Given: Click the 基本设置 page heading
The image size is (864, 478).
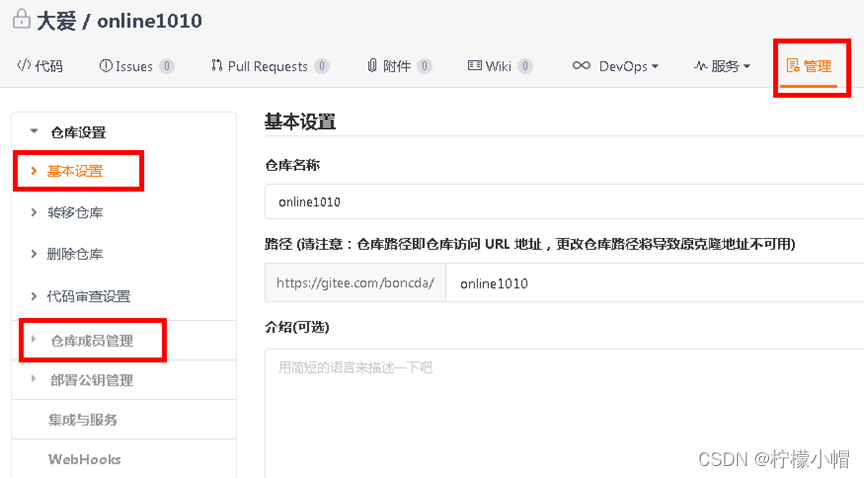Looking at the screenshot, I should click(300, 122).
